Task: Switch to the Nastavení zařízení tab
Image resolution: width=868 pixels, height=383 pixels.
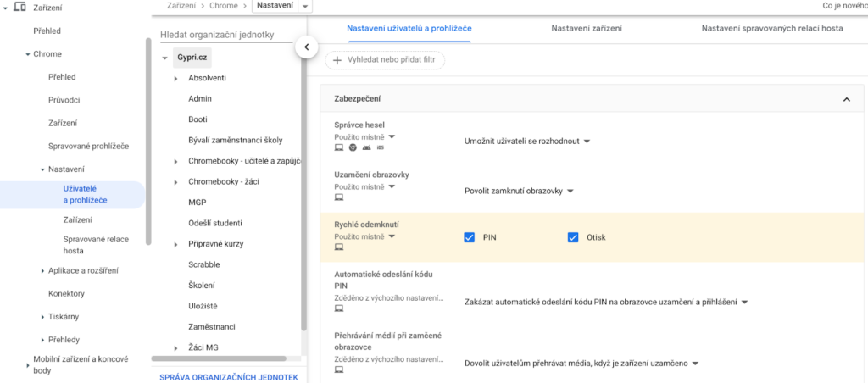Action: point(587,29)
